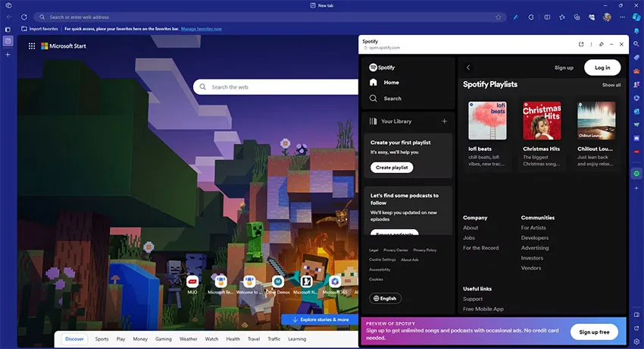This screenshot has height=349, width=644.
Task: Create playlist via plus icon beside Library
Action: click(x=444, y=121)
